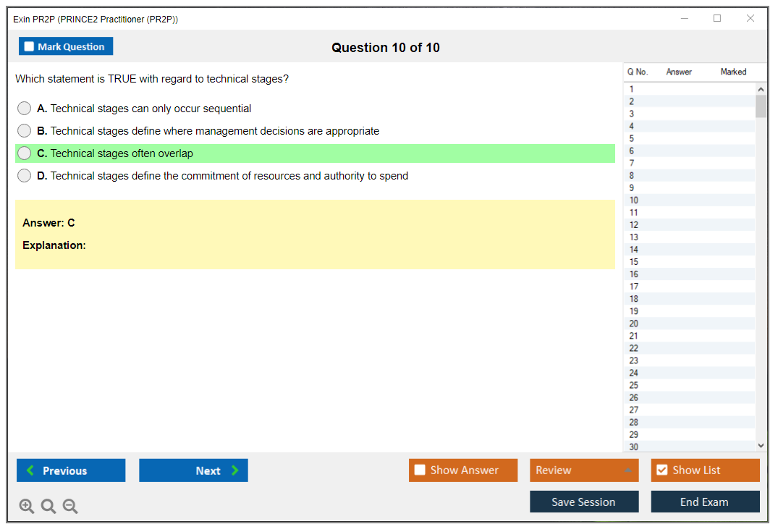Open the Review dropdown menu
Image resolution: width=778 pixels, height=532 pixels.
(583, 470)
